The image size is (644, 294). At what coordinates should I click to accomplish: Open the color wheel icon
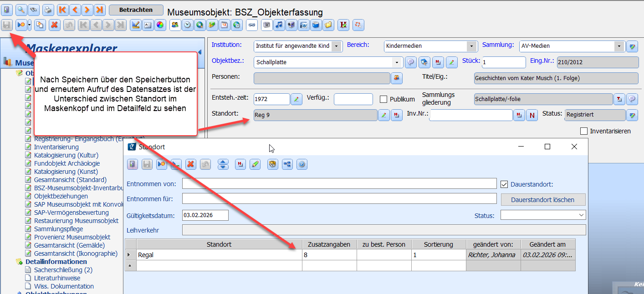point(160,25)
